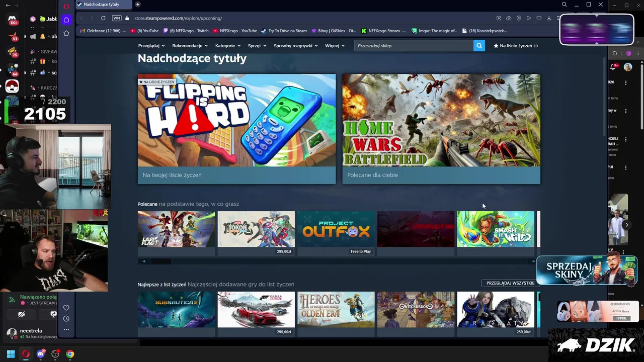The image size is (644, 362).
Task: Click the carousel right scroll arrow
Action: (x=533, y=261)
